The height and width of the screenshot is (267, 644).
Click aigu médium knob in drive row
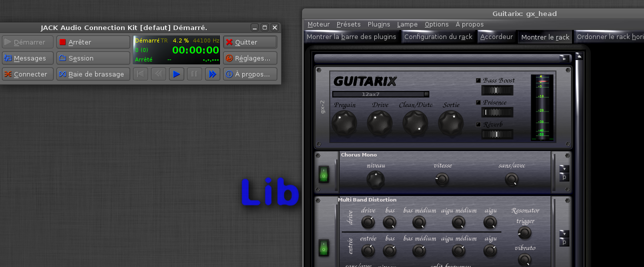459,222
